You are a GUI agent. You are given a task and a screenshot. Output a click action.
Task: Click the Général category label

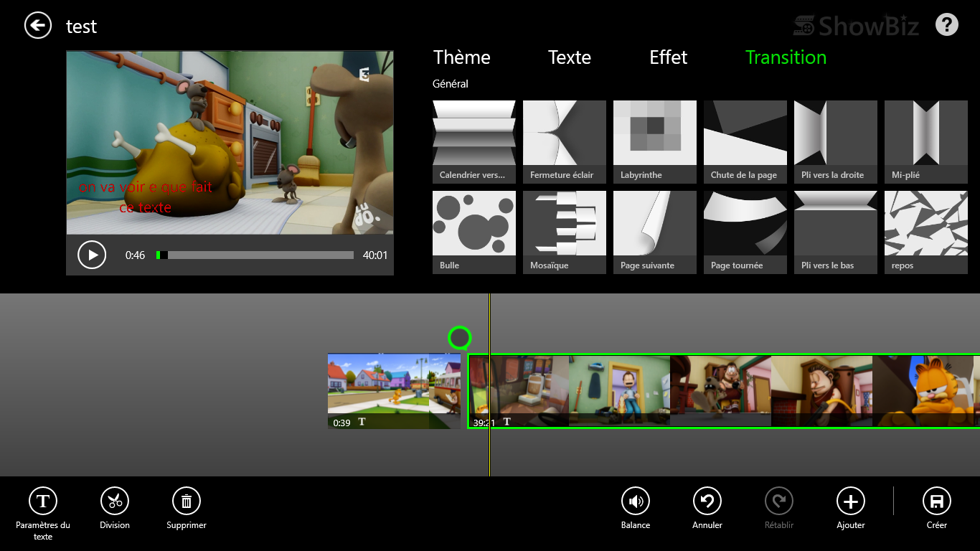click(451, 84)
